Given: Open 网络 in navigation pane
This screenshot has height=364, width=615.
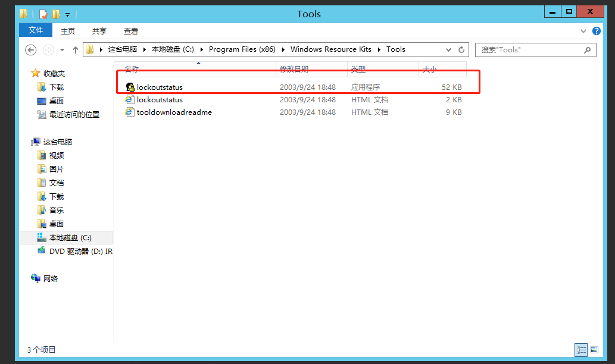Looking at the screenshot, I should 50,278.
